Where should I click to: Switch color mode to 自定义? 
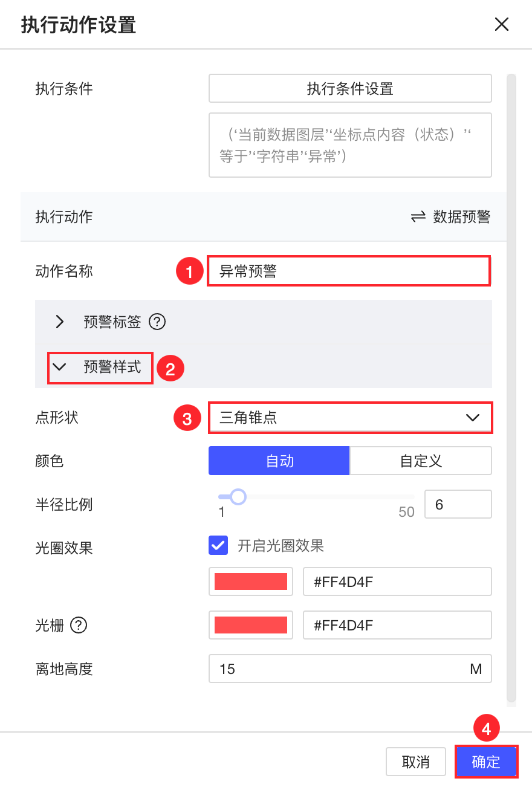coord(421,461)
